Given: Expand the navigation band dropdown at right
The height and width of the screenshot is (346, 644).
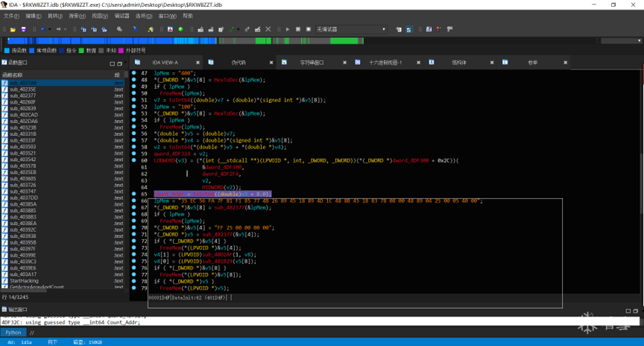Looking at the screenshot, I should [x=638, y=41].
